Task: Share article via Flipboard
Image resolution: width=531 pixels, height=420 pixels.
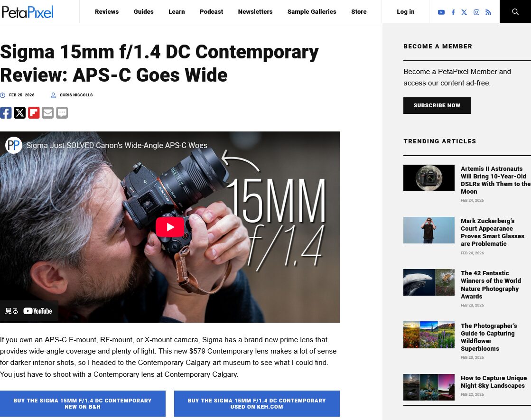Action: (34, 112)
